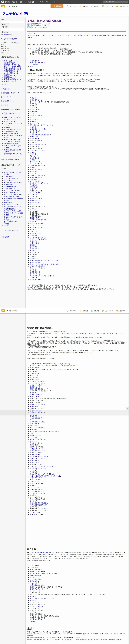
Task: Open 画像掲載のルール sidebar link
Action: [x=10, y=77]
